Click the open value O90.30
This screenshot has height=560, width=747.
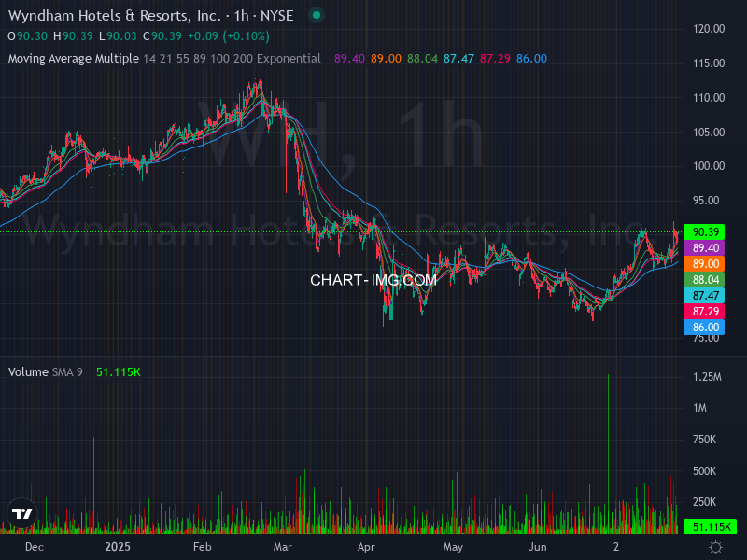click(28, 36)
